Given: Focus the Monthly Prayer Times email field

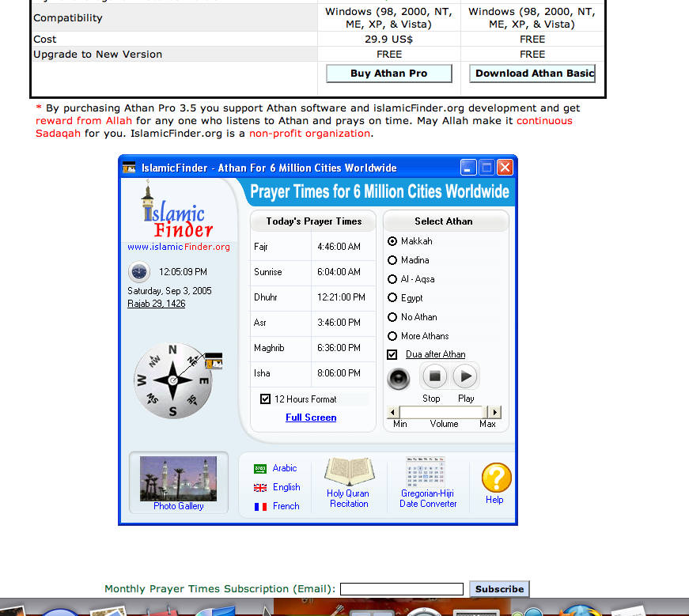Looking at the screenshot, I should click(402, 589).
